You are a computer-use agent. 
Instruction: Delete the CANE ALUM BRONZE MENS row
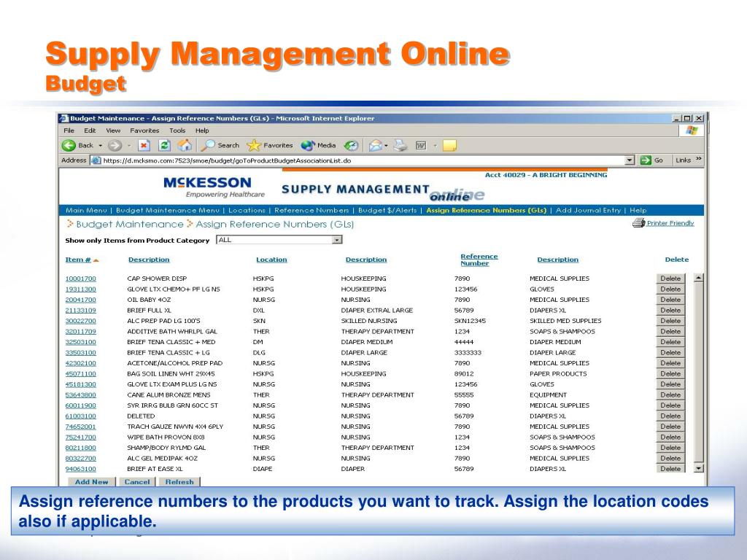(670, 394)
